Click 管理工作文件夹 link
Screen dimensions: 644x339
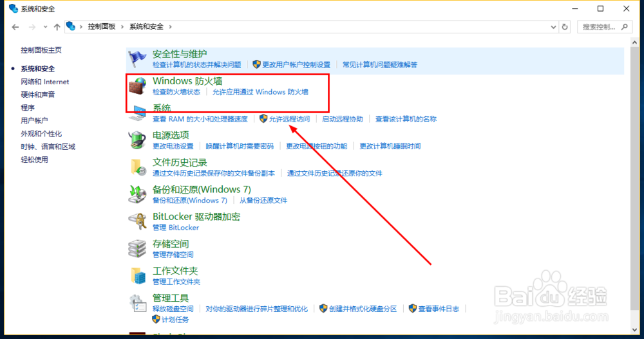point(176,282)
